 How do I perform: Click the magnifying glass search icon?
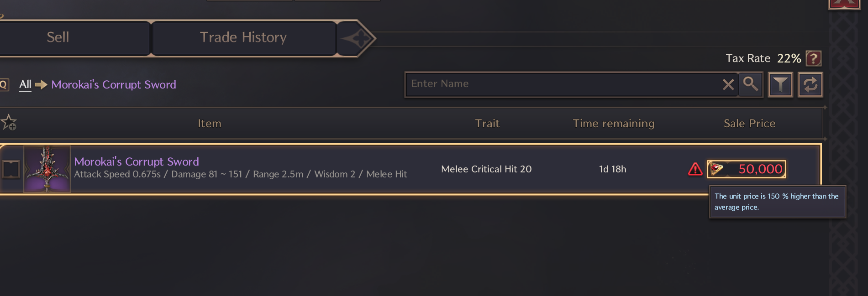[750, 84]
